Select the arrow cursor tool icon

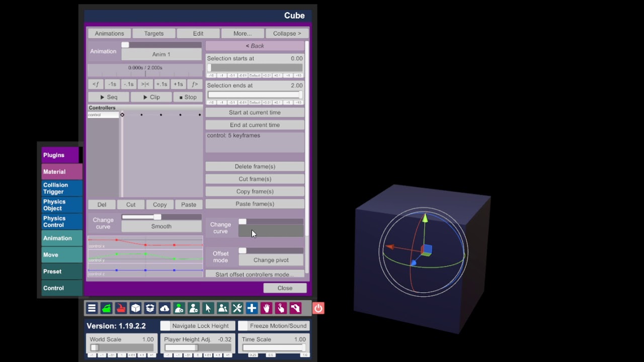tap(208, 308)
